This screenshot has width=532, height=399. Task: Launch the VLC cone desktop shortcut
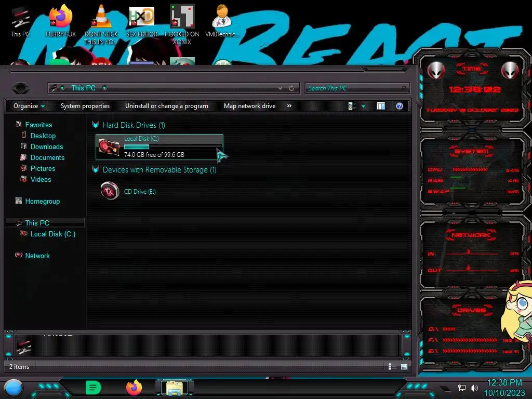101,24
